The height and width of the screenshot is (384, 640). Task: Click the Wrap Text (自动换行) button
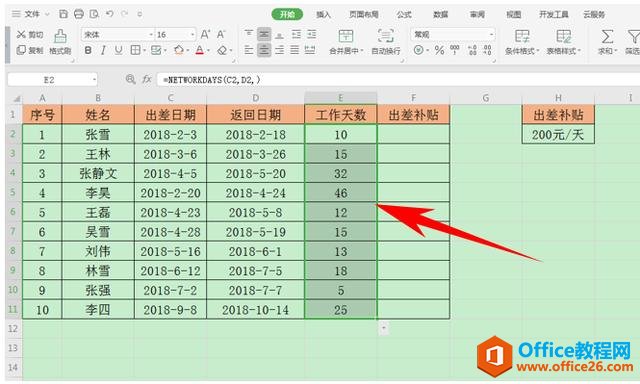(386, 42)
